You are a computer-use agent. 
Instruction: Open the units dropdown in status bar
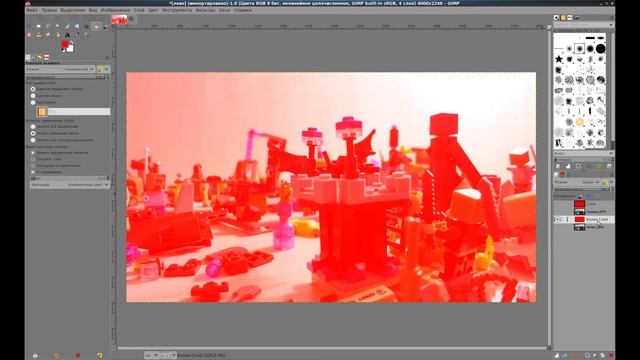tap(151, 356)
